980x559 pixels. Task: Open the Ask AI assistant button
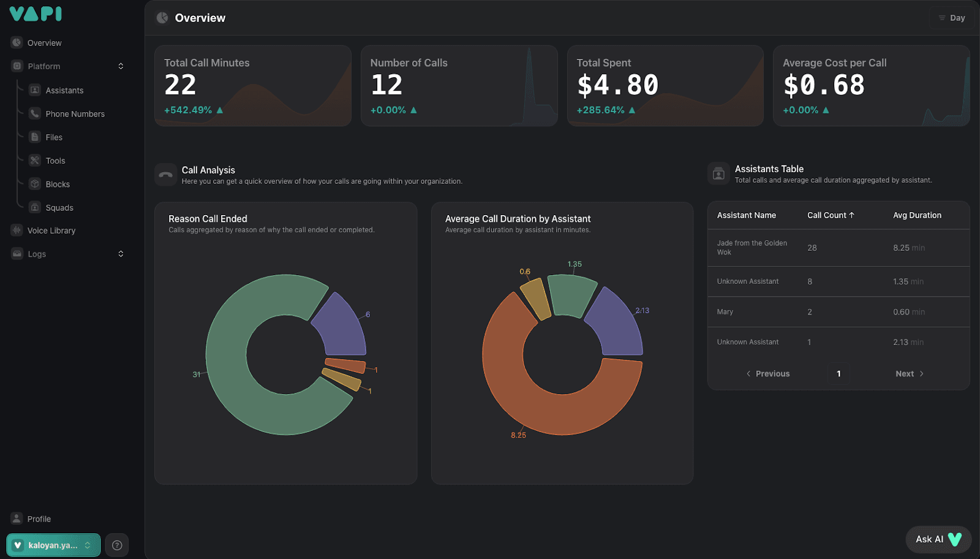(x=938, y=539)
